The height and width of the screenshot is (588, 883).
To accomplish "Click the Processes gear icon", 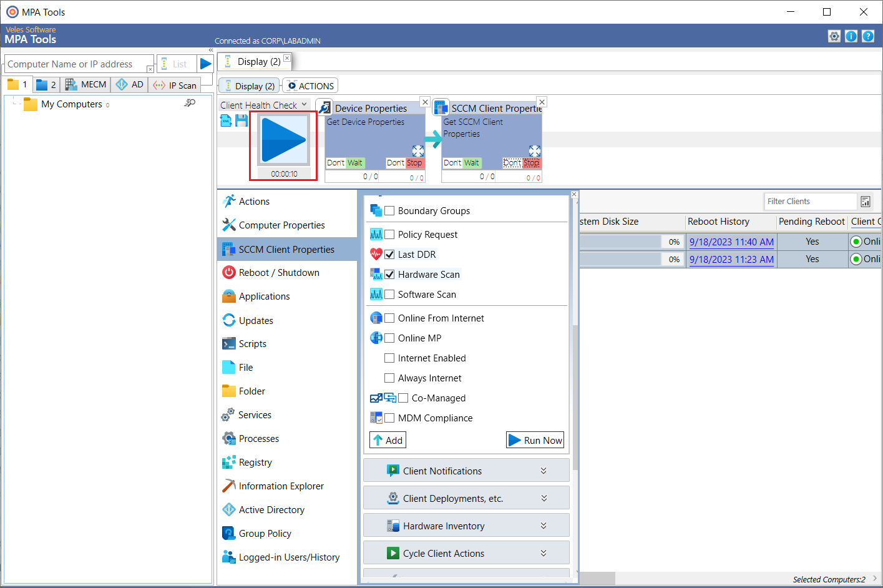I will coord(229,438).
